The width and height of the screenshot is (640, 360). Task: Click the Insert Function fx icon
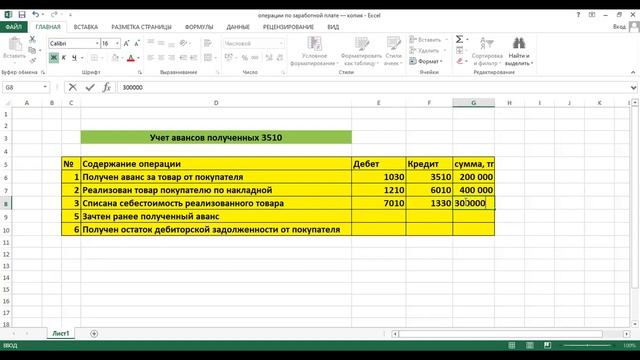107,87
